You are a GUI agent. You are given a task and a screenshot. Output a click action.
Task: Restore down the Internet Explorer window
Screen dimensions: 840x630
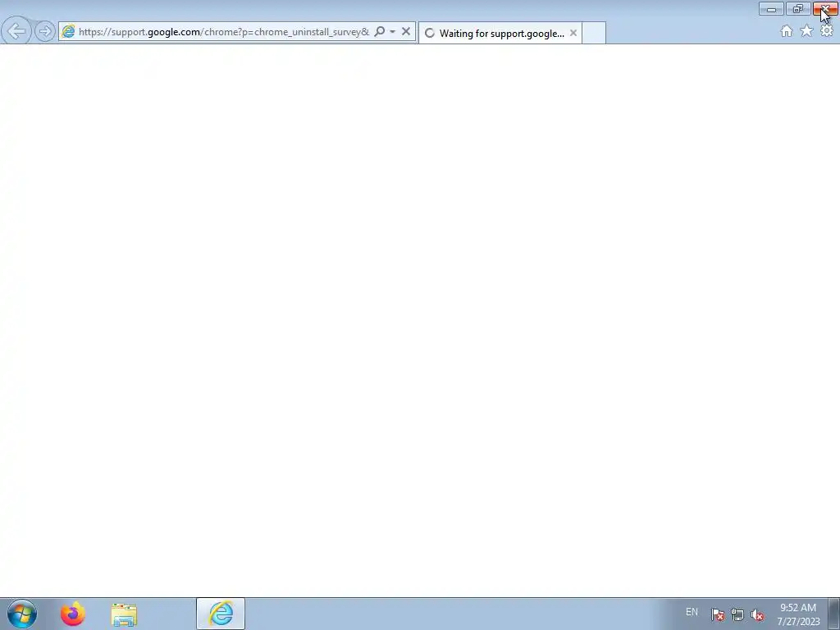coord(797,9)
